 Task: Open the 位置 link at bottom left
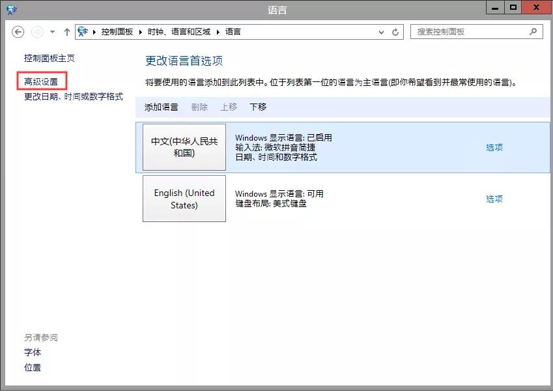point(32,367)
